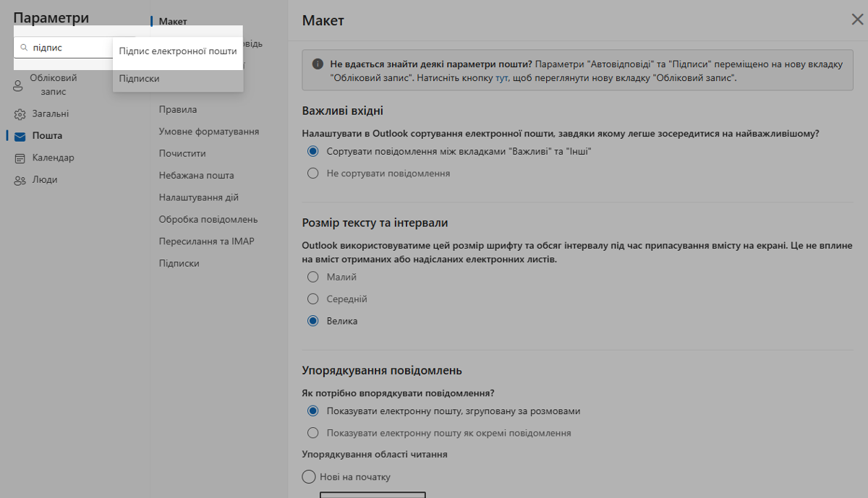The height and width of the screenshot is (498, 868).
Task: Click the Календар calendar icon
Action: tap(20, 158)
